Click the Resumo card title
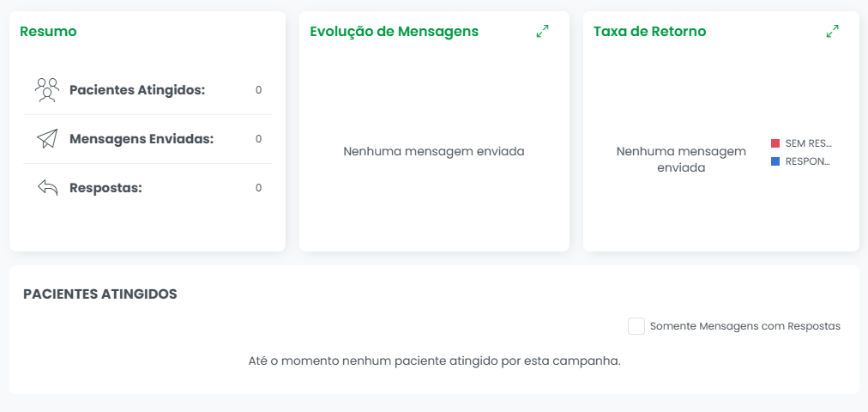Viewport: 868px width, 412px height. point(48,32)
